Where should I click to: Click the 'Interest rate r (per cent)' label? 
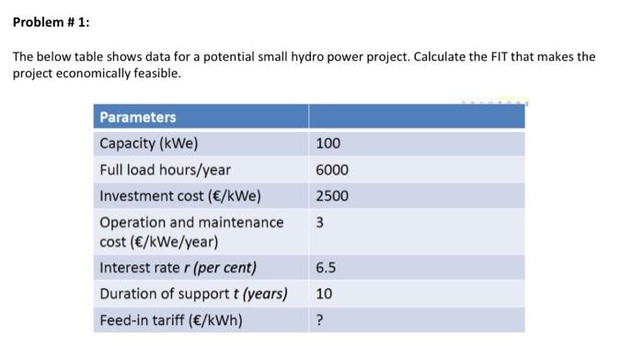click(178, 268)
